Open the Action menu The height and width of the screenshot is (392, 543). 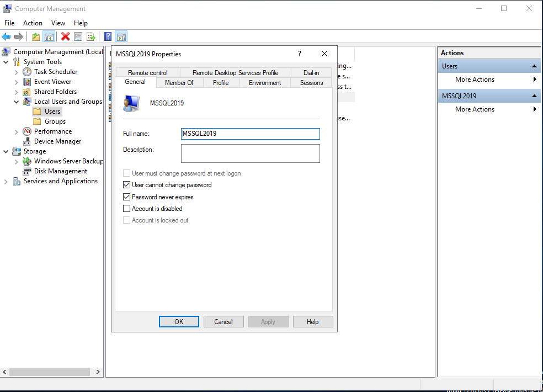click(x=33, y=23)
